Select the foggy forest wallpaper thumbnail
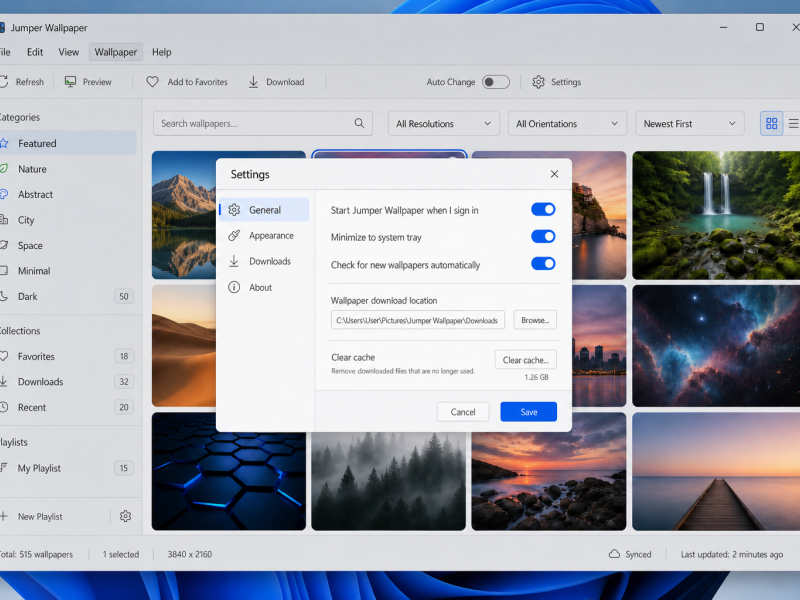 (388, 481)
